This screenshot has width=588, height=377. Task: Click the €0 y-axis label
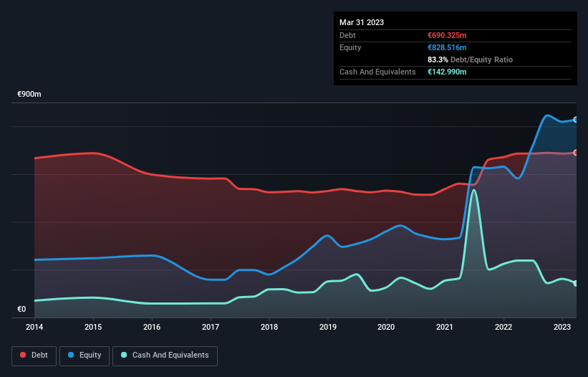pos(21,309)
